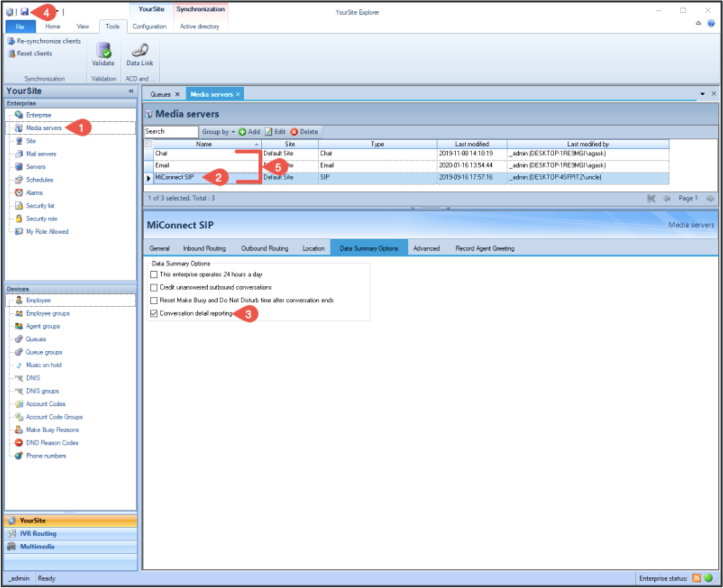
Task: Click Re-synchronize clients
Action: pyautogui.click(x=44, y=41)
